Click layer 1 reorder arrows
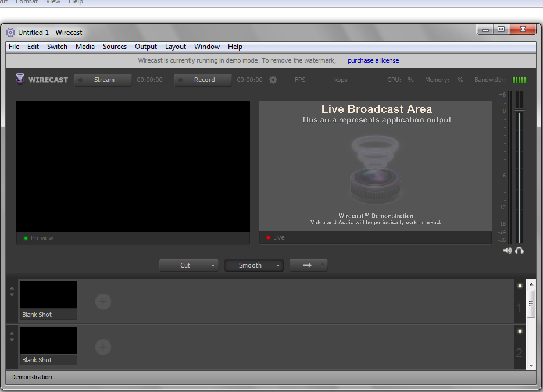The height and width of the screenshot is (392, 543). [12, 291]
